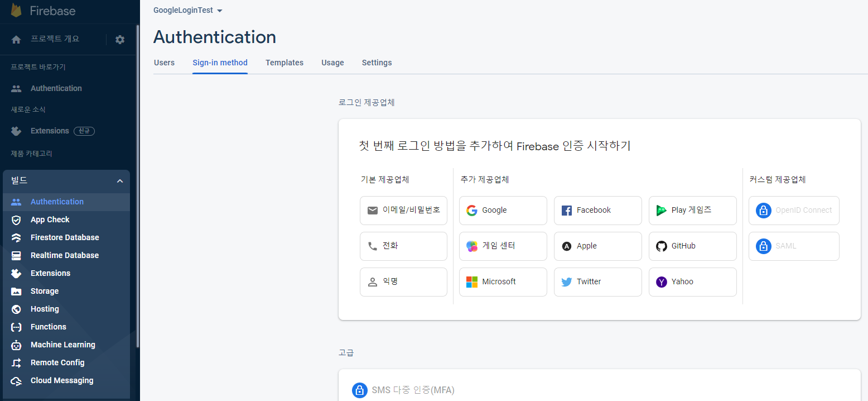Click the Remote Config arrows icon
This screenshot has height=401, width=868.
coord(16,363)
